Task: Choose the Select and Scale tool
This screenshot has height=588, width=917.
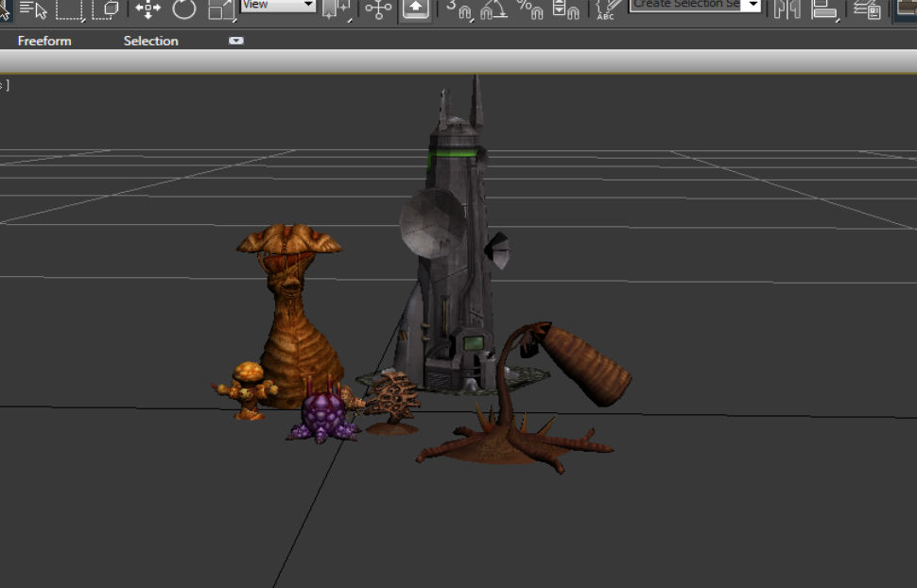Action: click(220, 9)
